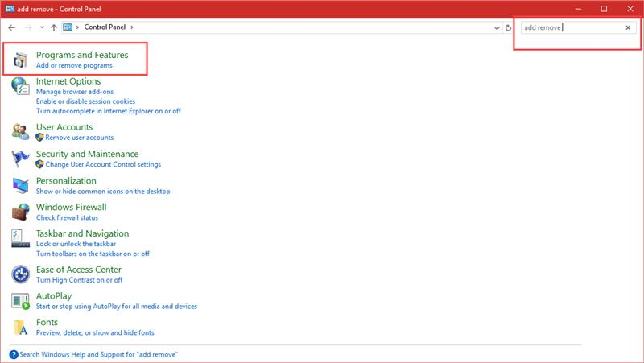Click Turn autocomplete in Internet Explorer on or off
644x363 pixels.
coord(109,111)
